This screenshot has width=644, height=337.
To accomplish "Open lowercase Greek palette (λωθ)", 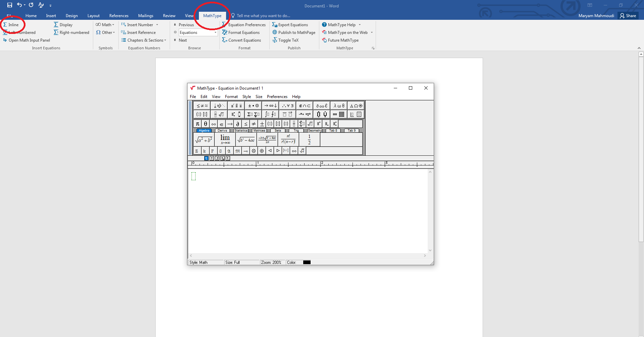I will (x=339, y=106).
